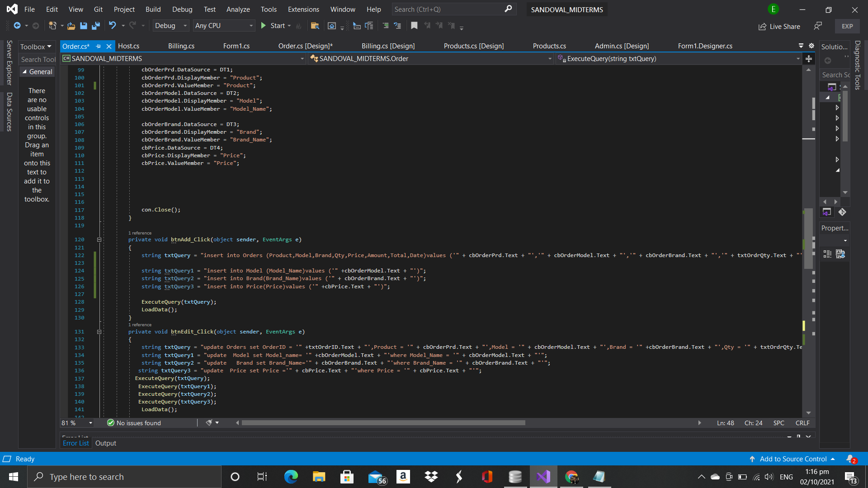Open editor settings gear above the code
The height and width of the screenshot is (488, 868).
(811, 46)
